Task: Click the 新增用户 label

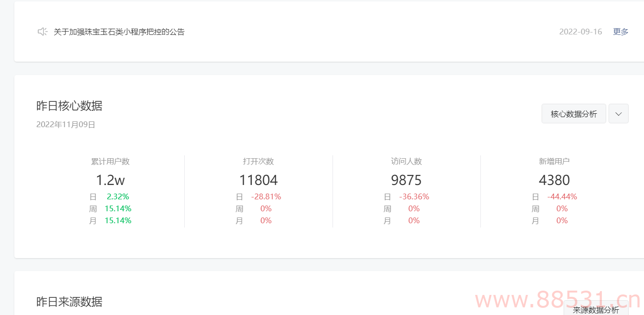Action: [554, 162]
